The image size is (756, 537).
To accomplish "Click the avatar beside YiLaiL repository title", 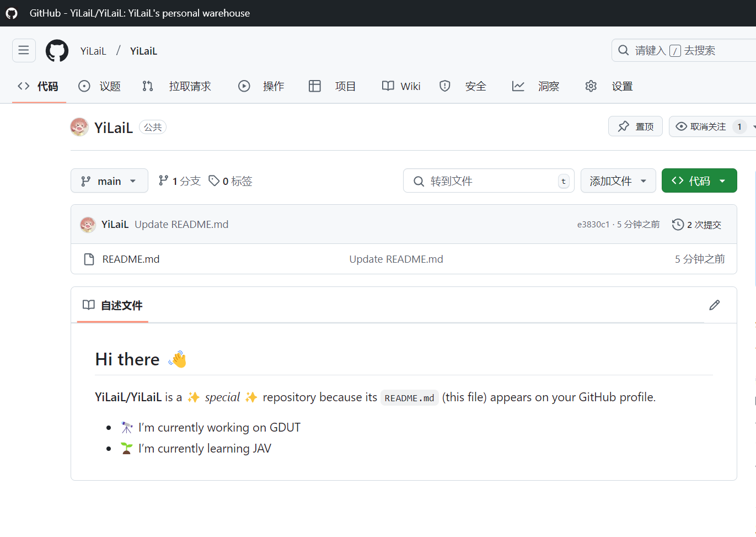I will (x=79, y=127).
